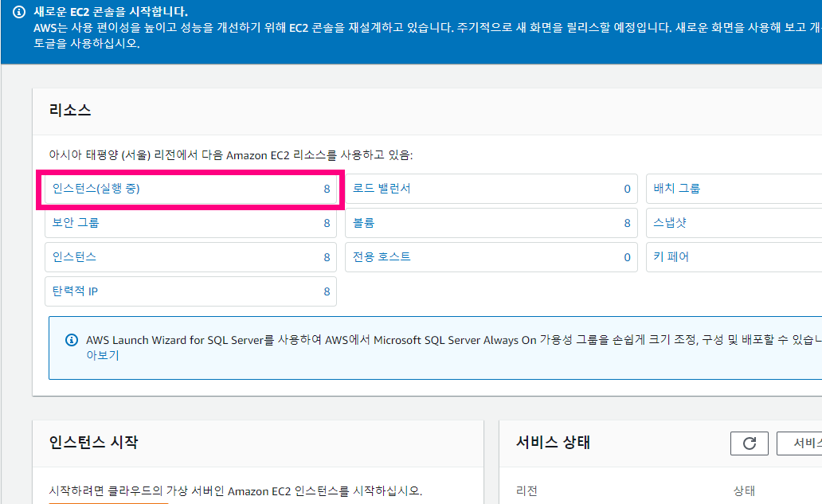822x504 pixels.
Task: Click the count 0 for 전용 호스트
Action: (627, 257)
